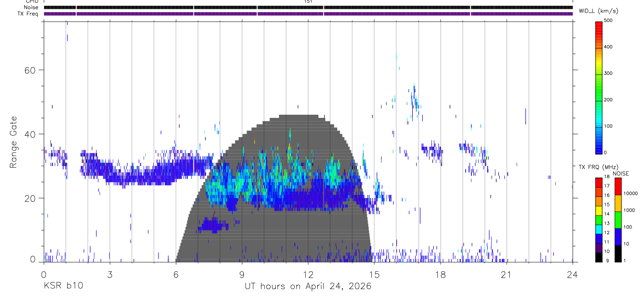Click the NOISE legend title
The height and width of the screenshot is (297, 644).
pos(620,173)
